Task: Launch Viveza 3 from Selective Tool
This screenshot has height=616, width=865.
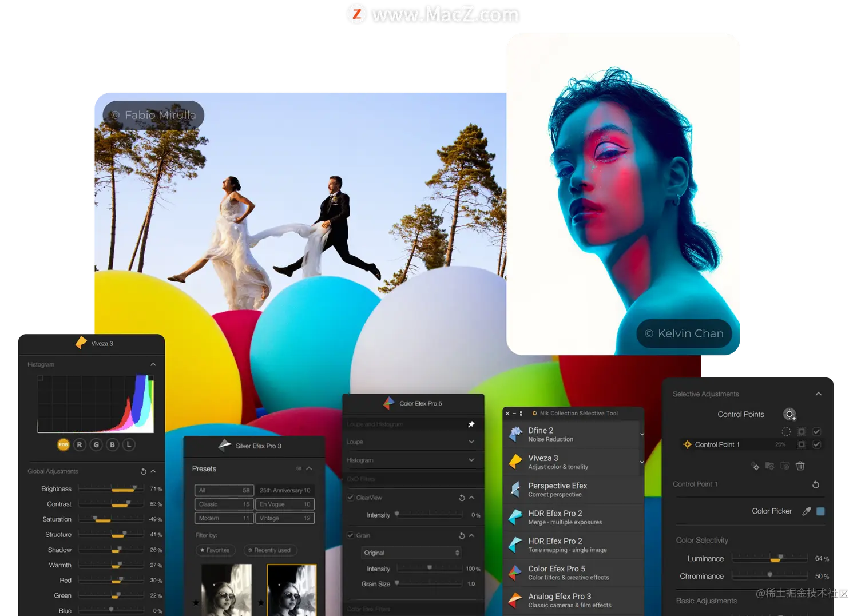Action: coord(572,462)
